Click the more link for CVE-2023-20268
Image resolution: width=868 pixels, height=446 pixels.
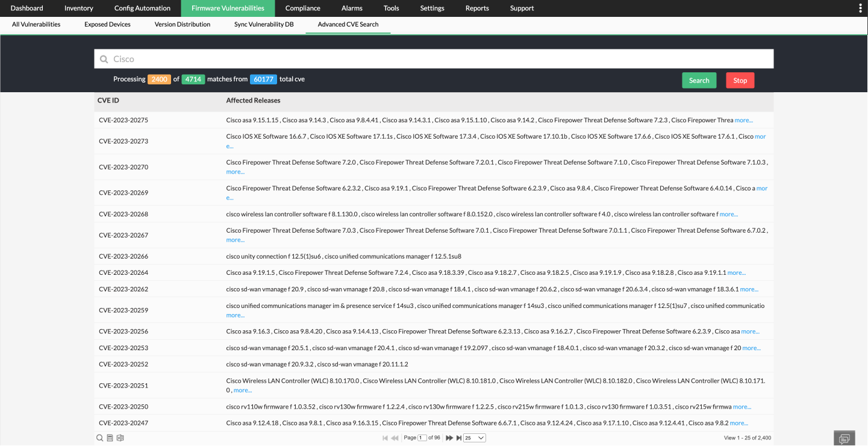click(729, 215)
